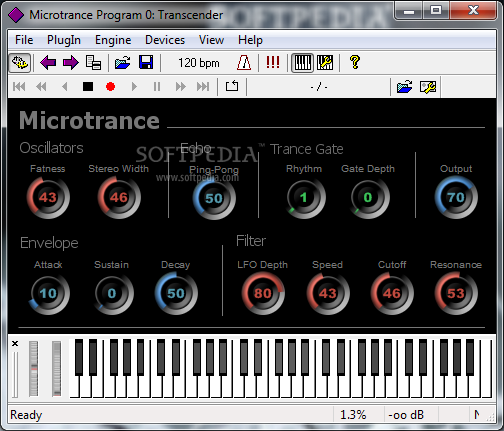This screenshot has height=431, width=504.
Task: Close keyboard bar with small x
Action: (x=15, y=343)
